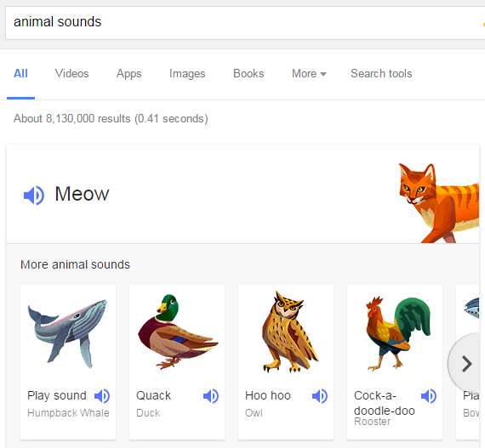Open the Books results tab
This screenshot has height=448, width=485.
pyautogui.click(x=248, y=74)
